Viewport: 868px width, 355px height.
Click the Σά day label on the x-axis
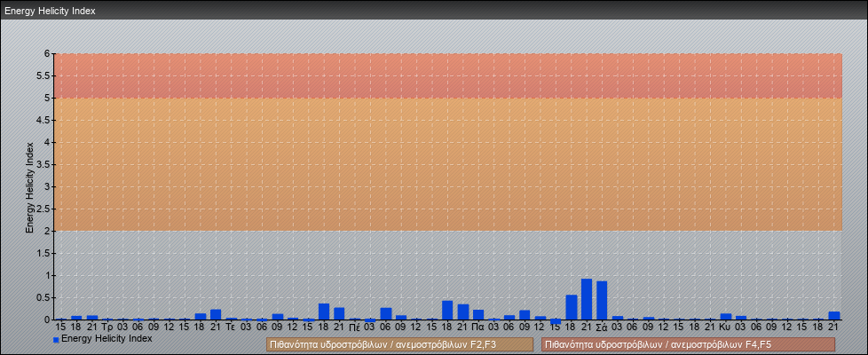click(602, 327)
